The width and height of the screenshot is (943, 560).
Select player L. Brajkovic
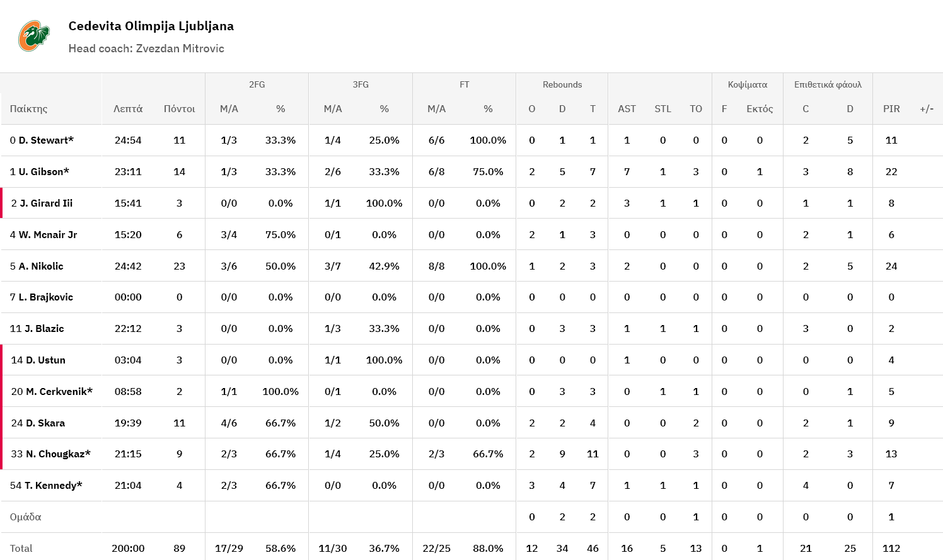pos(45,297)
